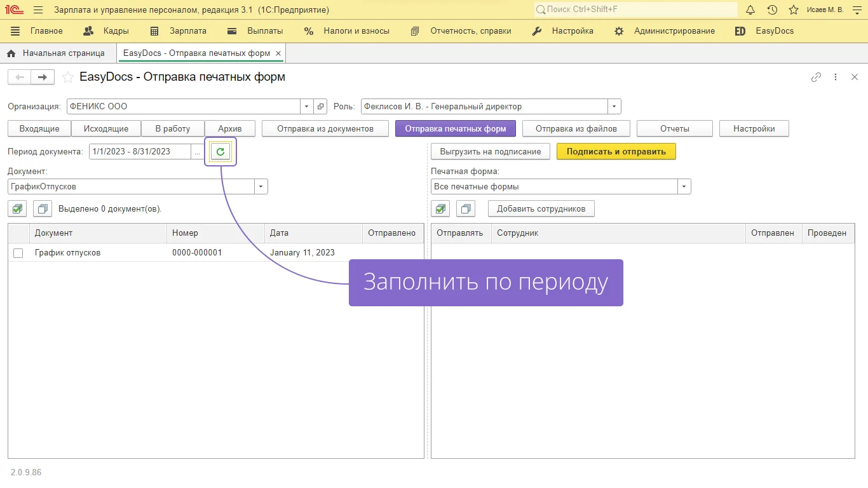The image size is (868, 488).
Task: Open the Зарплата menu section
Action: click(179, 31)
